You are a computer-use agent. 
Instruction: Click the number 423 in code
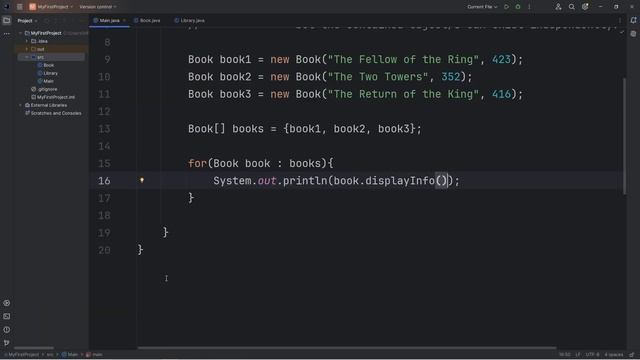click(501, 60)
